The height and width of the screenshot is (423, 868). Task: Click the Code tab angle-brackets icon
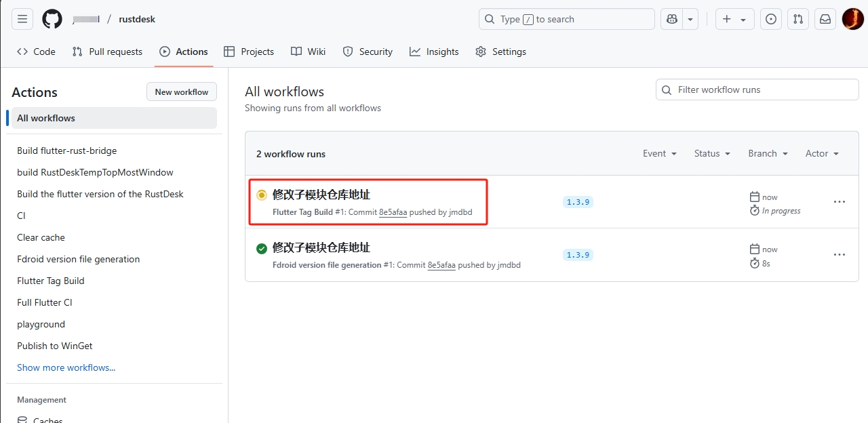[x=22, y=52]
